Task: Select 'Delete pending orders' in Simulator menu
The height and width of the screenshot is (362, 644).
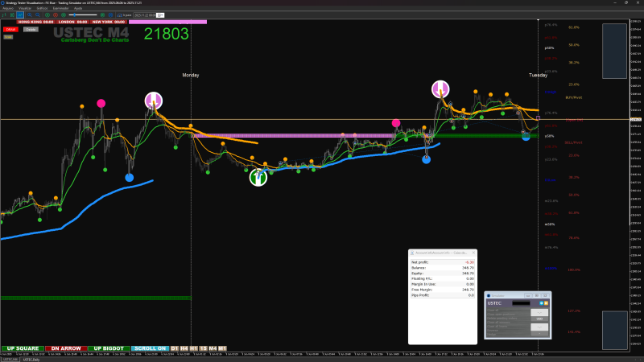Action: coord(502,319)
